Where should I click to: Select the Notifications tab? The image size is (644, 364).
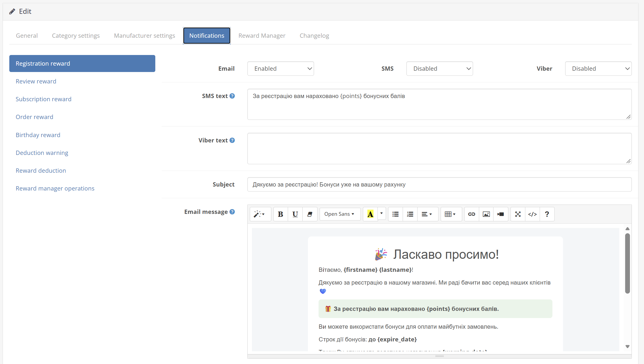pyautogui.click(x=207, y=36)
